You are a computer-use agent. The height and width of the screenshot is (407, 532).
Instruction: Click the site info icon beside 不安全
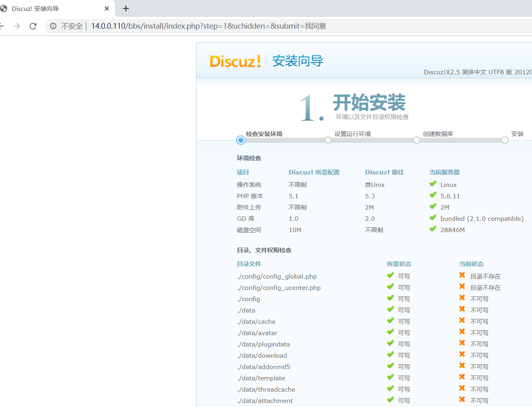(53, 26)
